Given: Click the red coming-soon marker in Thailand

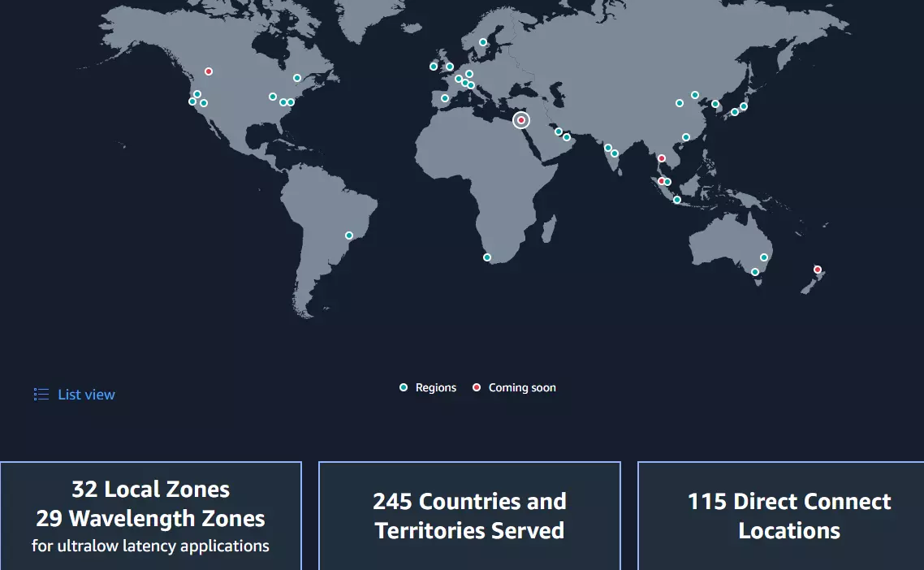Looking at the screenshot, I should pyautogui.click(x=662, y=158).
